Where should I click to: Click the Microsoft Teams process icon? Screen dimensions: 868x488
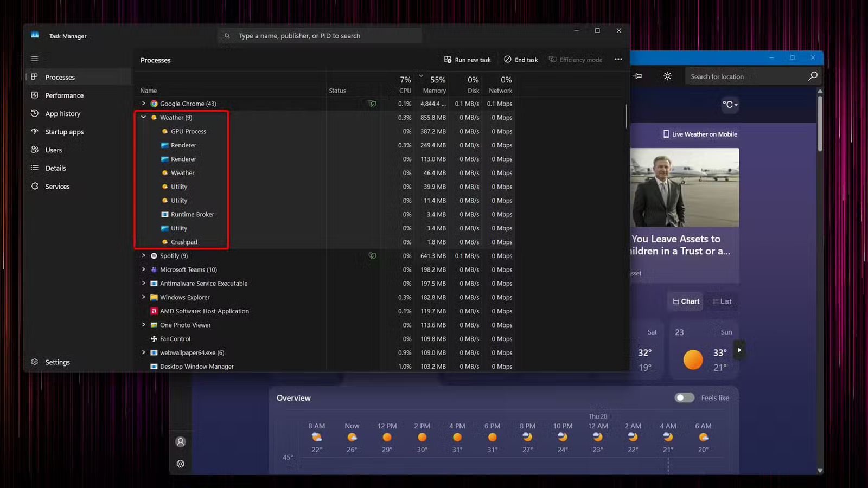tap(154, 269)
